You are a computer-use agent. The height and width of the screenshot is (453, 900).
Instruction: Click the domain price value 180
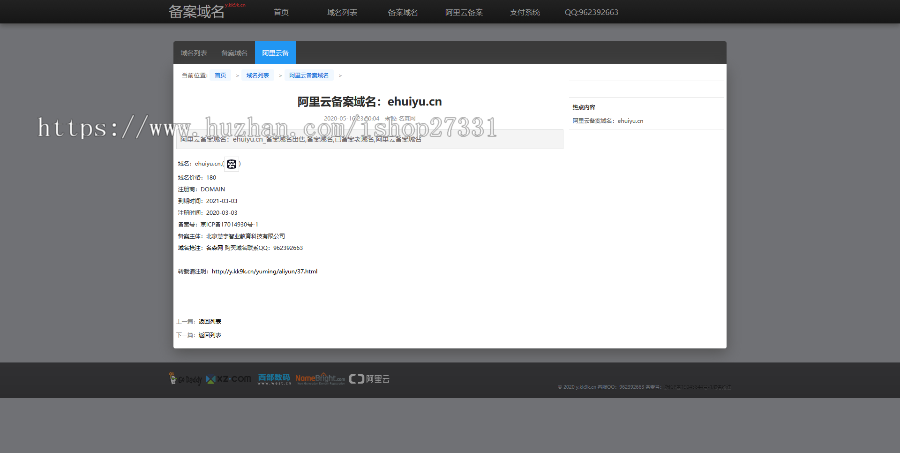pos(211,177)
